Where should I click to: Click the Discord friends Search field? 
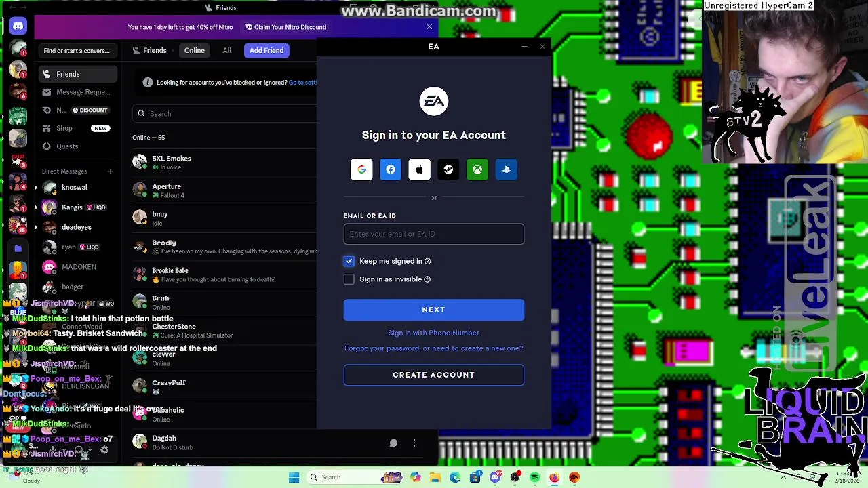226,113
